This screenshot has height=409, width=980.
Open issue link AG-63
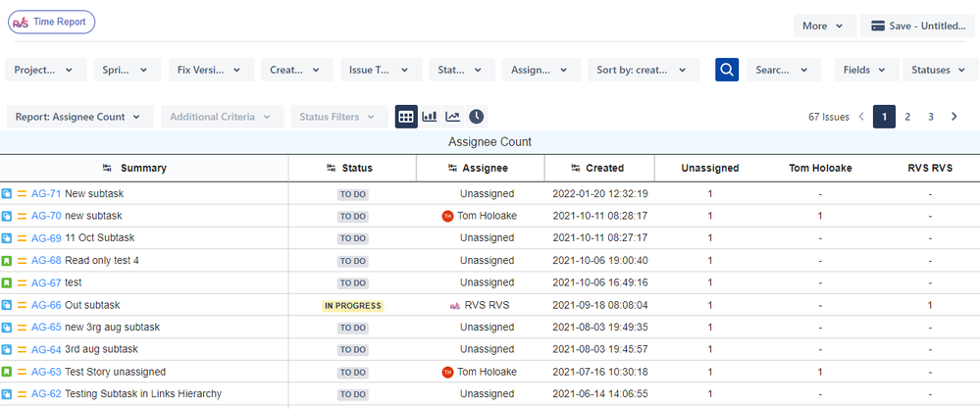tap(46, 372)
